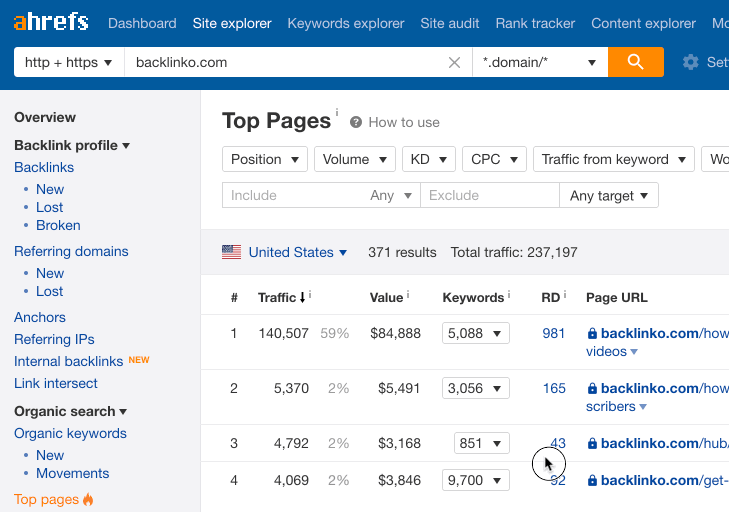Screen dimensions: 729x512
Task: Open the United States country selector
Action: 298,252
